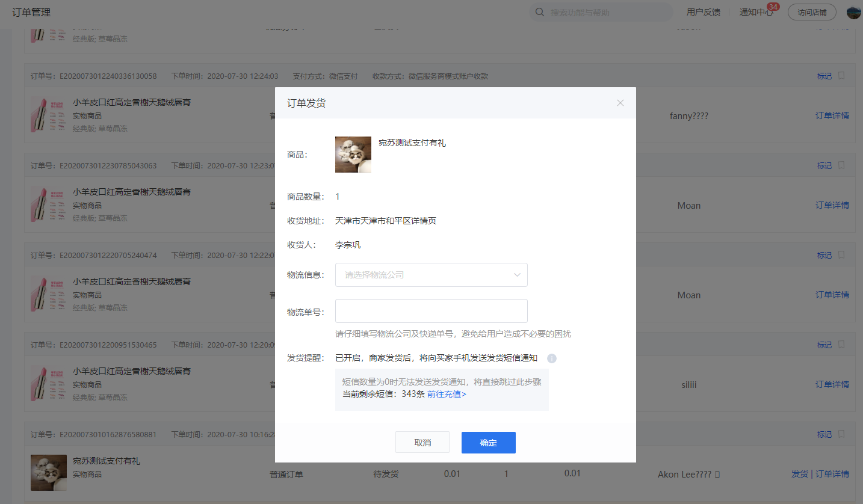This screenshot has width=863, height=504.
Task: Click the address 天津市天津市和平区详情页
Action: (386, 221)
